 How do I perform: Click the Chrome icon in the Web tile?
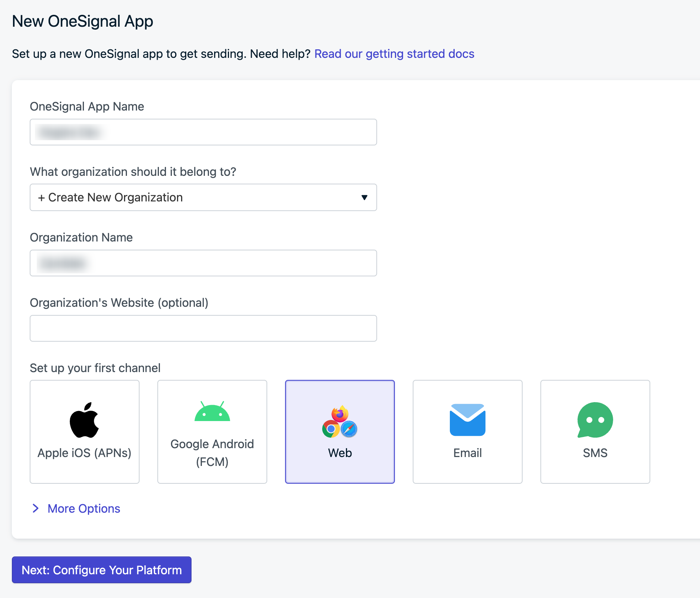click(x=331, y=429)
